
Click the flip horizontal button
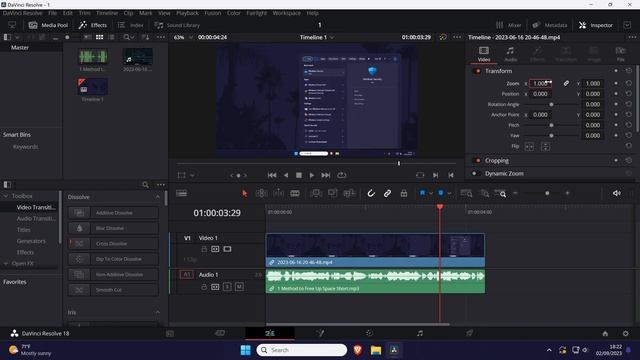(x=529, y=146)
